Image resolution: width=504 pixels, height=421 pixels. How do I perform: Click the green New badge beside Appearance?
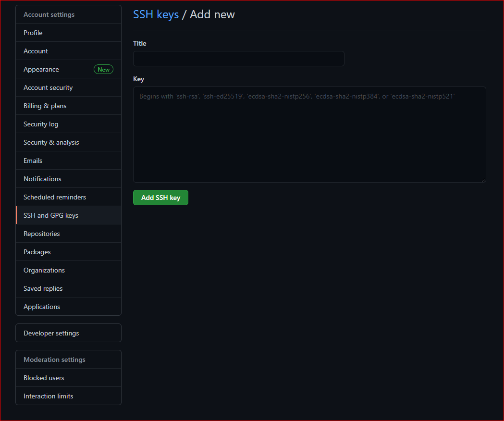[x=103, y=69]
